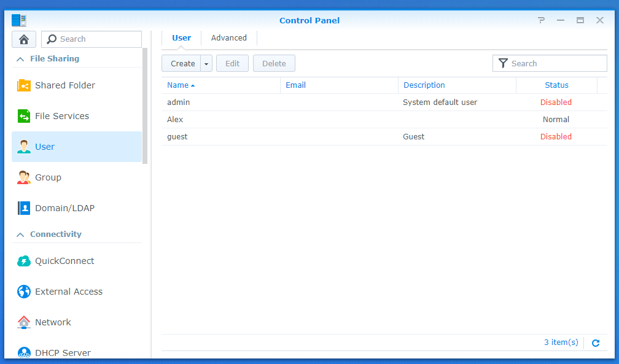Collapse the Connectivity section
Viewport: 619px width, 364px height.
tap(20, 234)
